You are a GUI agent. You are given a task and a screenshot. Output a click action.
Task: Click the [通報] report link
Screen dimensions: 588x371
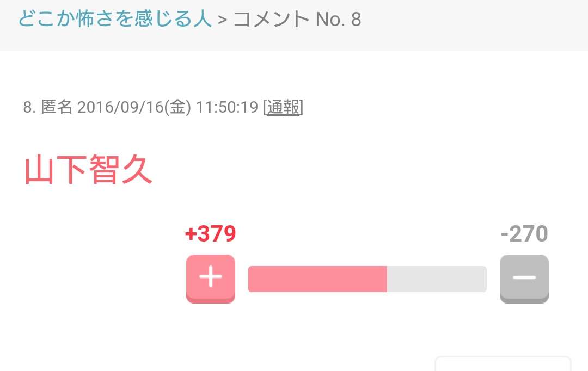pos(283,107)
